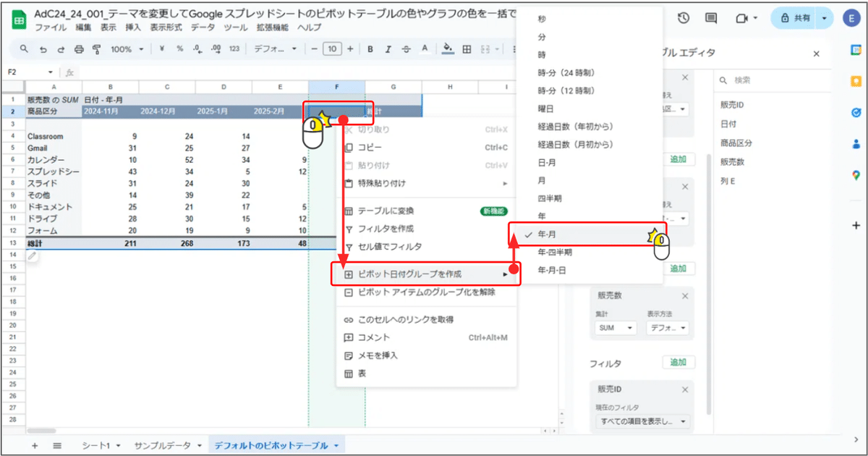
Task: Click the font size field showing 10
Action: click(x=332, y=49)
